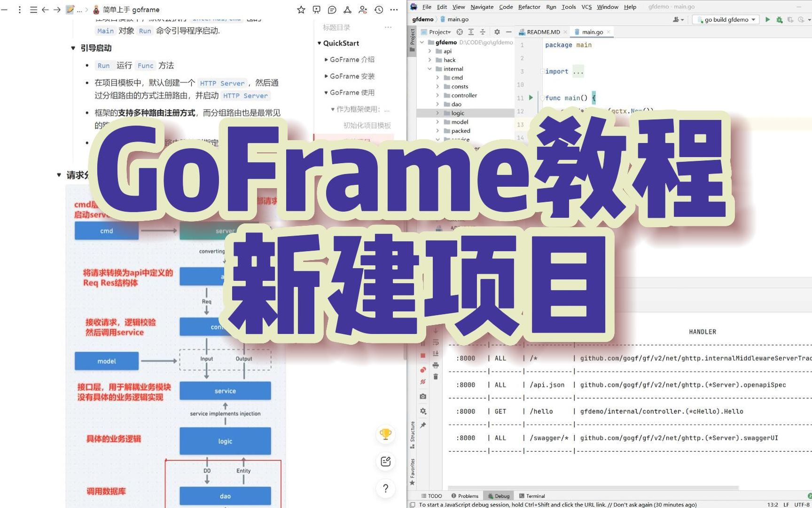Open the document history clock icon
This screenshot has height=508, width=812.
pyautogui.click(x=379, y=9)
